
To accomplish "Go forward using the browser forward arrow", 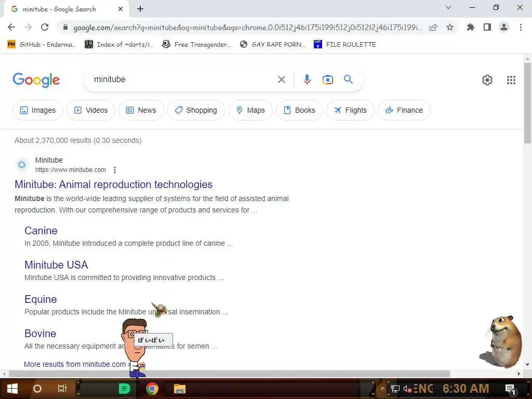I will (x=28, y=27).
